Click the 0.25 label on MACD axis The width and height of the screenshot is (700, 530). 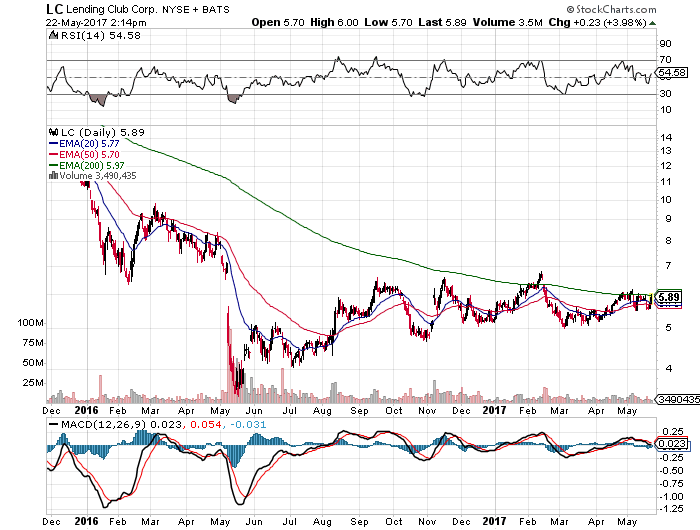coord(673,431)
